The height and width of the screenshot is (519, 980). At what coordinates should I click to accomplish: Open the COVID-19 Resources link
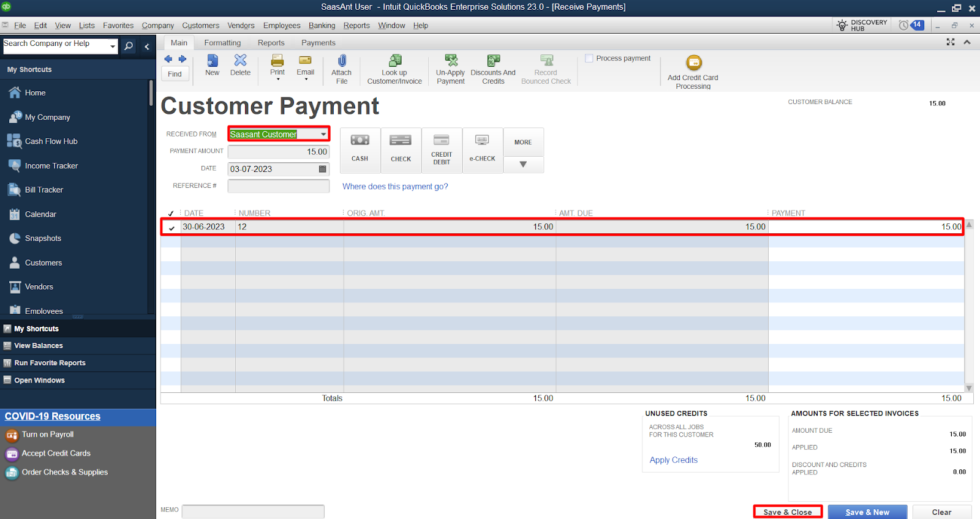click(53, 416)
